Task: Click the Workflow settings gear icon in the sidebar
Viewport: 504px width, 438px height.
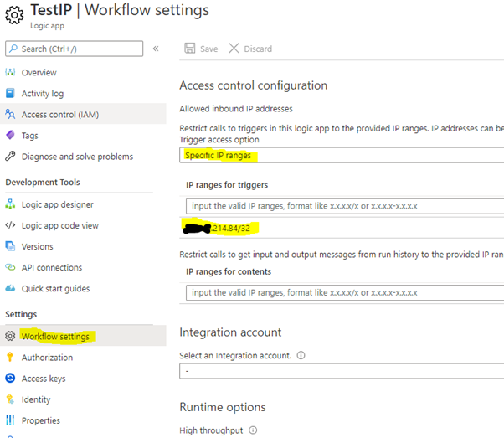Action: 10,336
